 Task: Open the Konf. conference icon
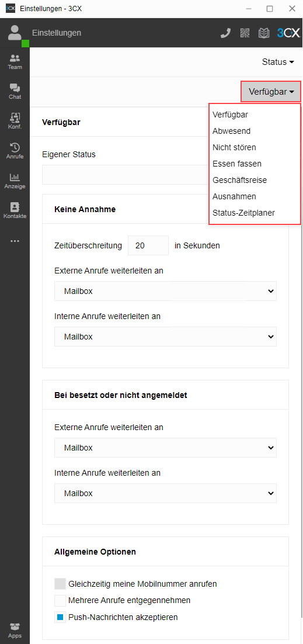point(15,121)
